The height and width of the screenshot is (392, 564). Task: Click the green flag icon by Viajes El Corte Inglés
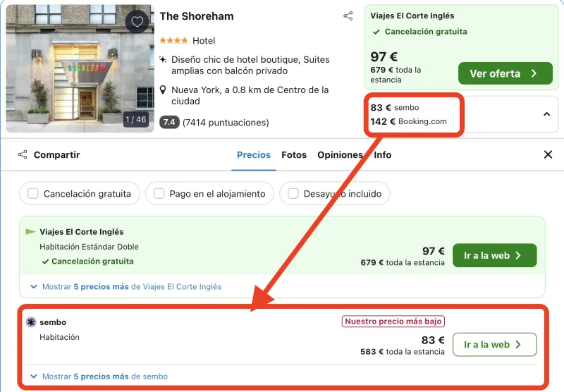30,231
